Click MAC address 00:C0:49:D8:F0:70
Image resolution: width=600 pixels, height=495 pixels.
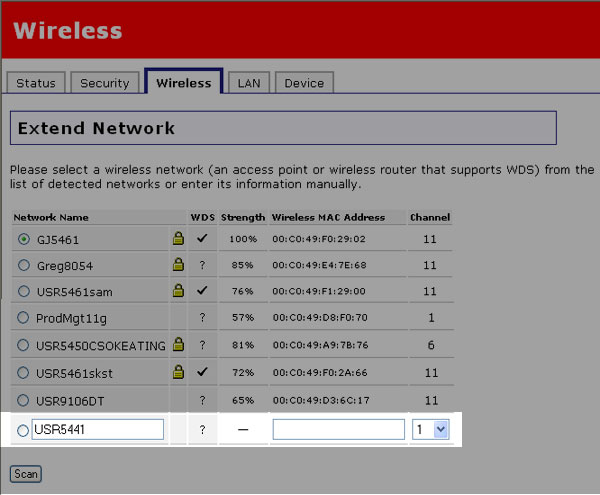320,318
